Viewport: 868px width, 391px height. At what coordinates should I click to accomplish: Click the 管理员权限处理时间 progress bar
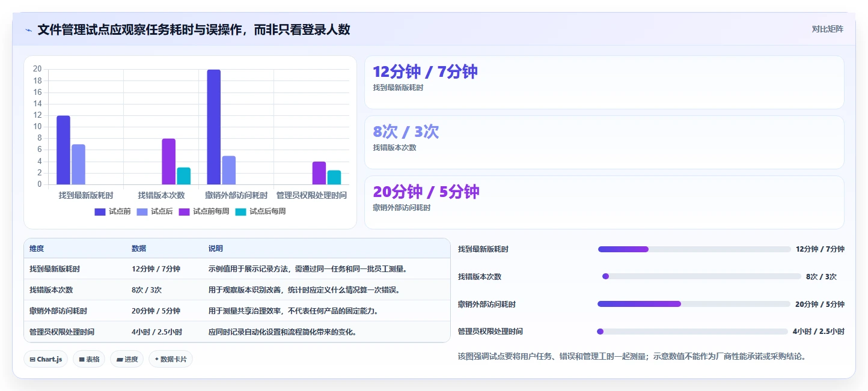(692, 332)
